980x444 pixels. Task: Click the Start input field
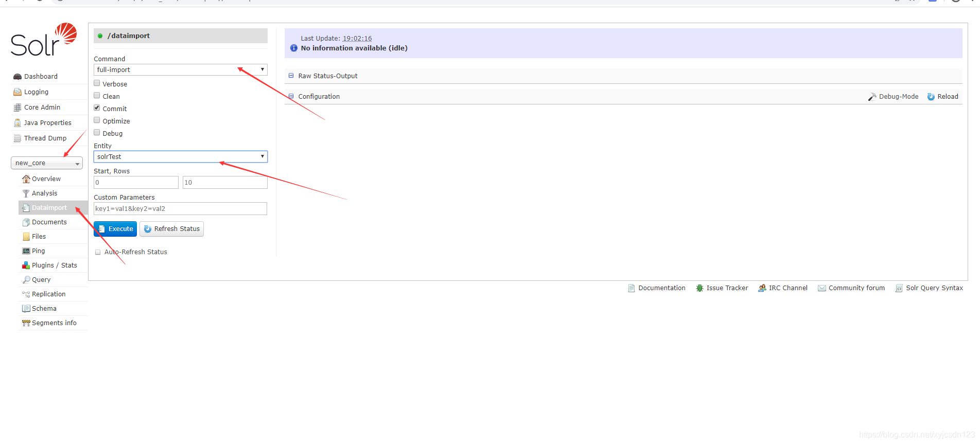coord(136,183)
